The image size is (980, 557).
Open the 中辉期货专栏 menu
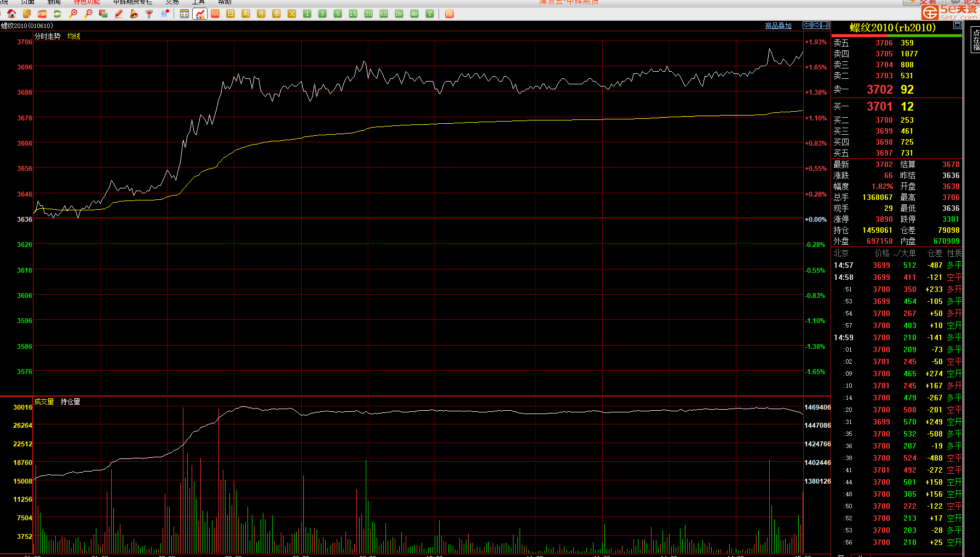(x=133, y=2)
